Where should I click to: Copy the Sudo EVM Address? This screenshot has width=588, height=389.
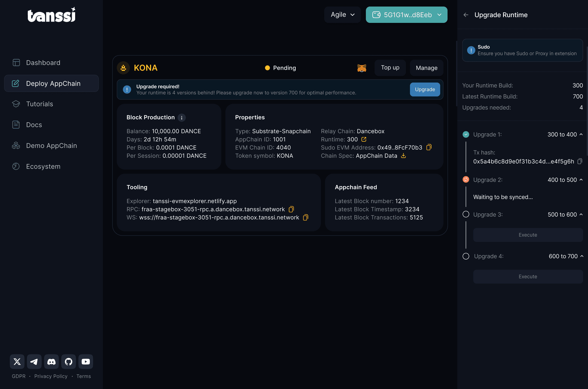tap(429, 147)
